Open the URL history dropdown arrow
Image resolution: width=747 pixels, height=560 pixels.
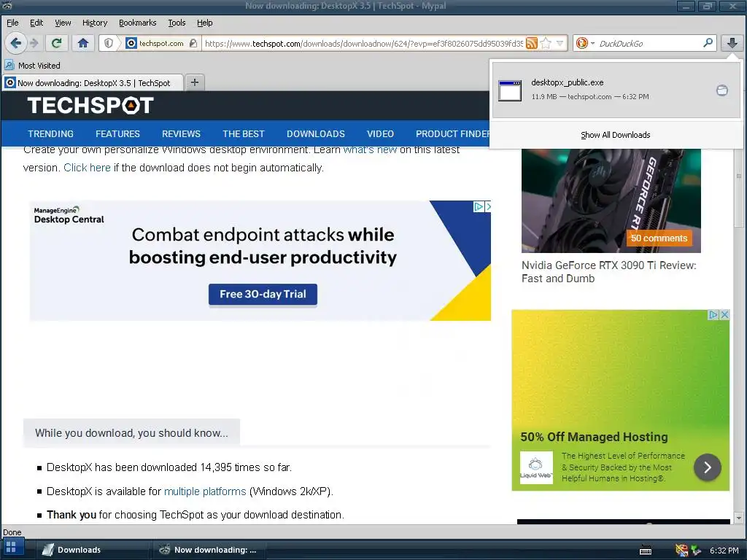(x=560, y=43)
